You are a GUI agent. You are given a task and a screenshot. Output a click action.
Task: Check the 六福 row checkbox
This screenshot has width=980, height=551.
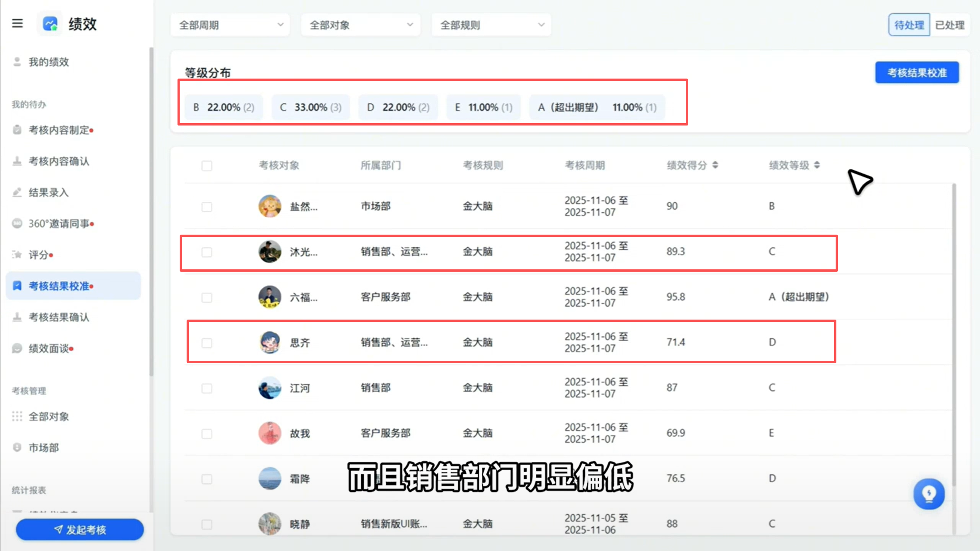coord(207,298)
